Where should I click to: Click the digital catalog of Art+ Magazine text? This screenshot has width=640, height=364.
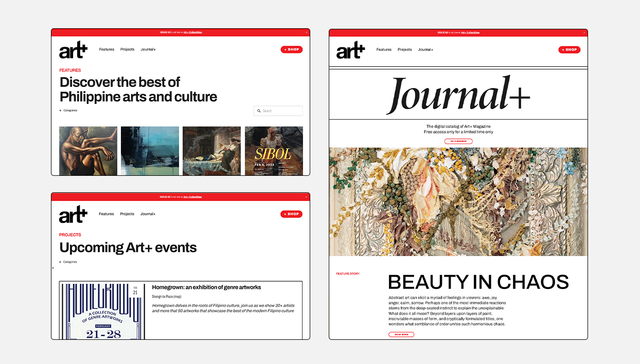458,126
